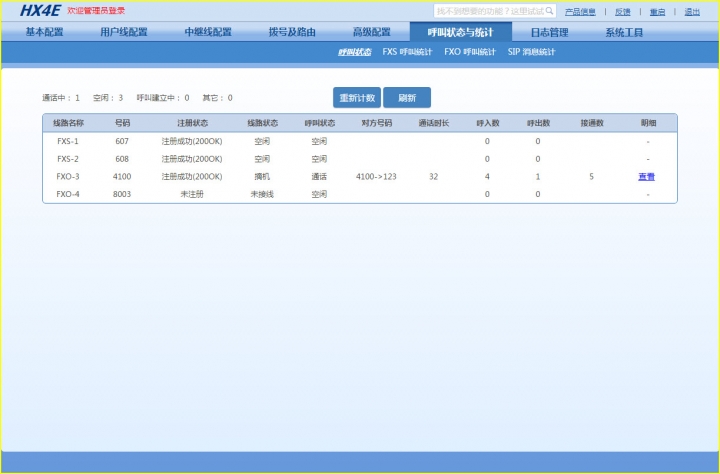Image resolution: width=720 pixels, height=474 pixels.
Task: Click the 摘机 line status cell
Action: pyautogui.click(x=262, y=176)
